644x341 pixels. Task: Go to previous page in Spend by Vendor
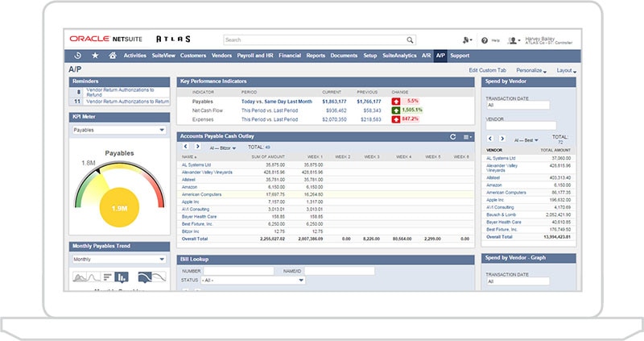click(x=490, y=139)
